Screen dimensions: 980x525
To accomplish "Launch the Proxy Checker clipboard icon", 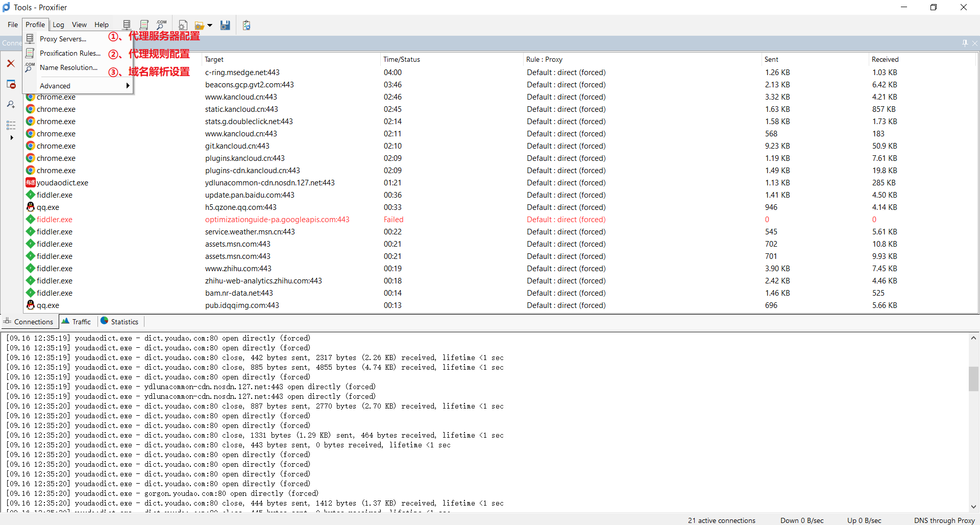I will tap(247, 25).
